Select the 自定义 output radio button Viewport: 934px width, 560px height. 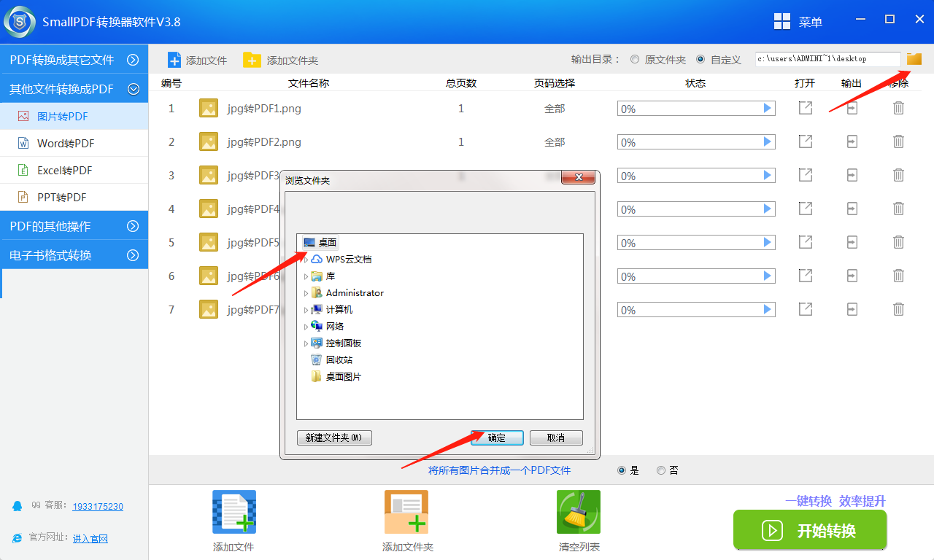[700, 59]
